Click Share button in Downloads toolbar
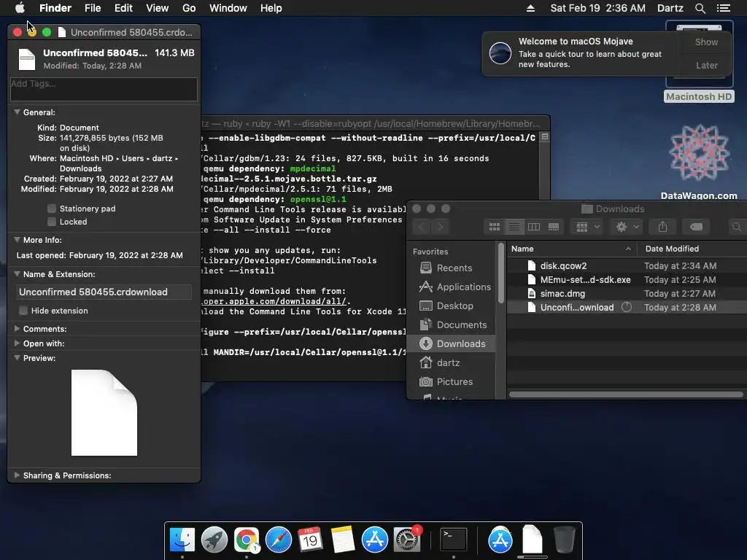The width and height of the screenshot is (747, 560). click(662, 227)
